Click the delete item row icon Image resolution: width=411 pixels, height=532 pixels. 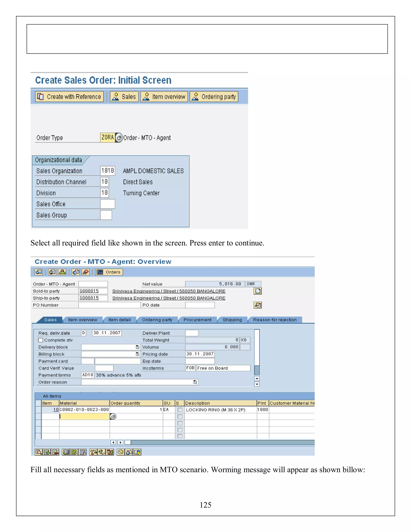coord(55,452)
